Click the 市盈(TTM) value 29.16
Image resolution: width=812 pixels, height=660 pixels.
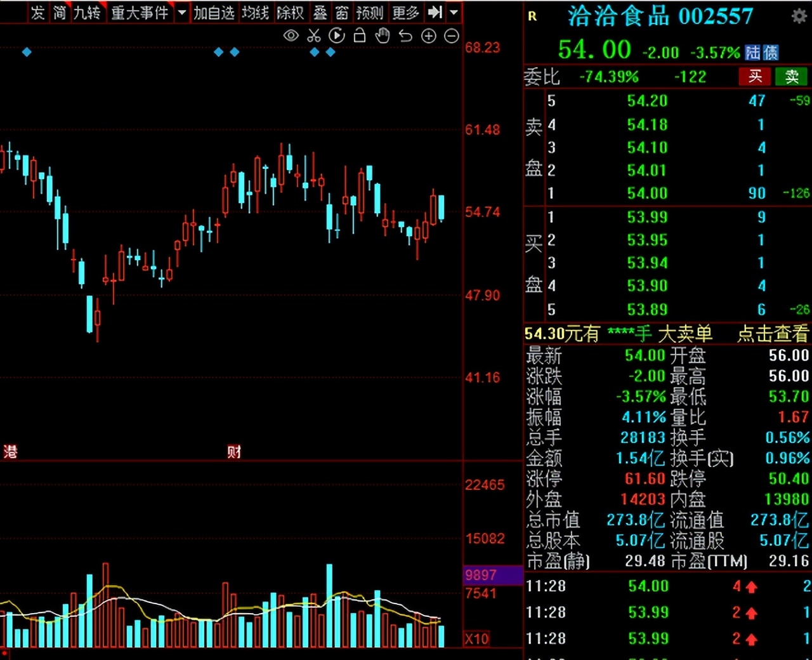(x=789, y=560)
